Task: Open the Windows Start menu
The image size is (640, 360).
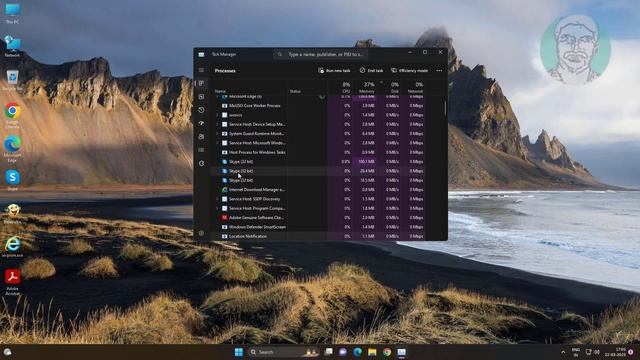Action: click(239, 352)
